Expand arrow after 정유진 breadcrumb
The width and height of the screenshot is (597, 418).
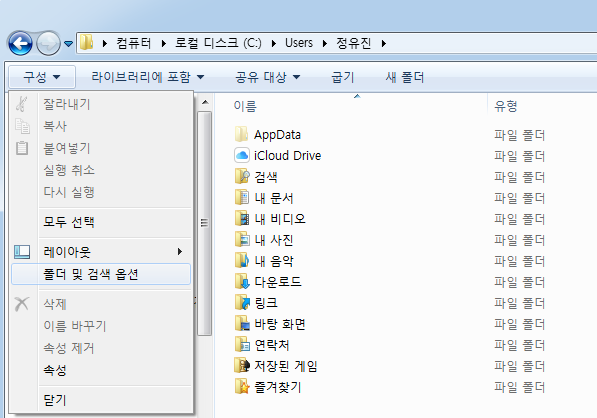coord(384,44)
